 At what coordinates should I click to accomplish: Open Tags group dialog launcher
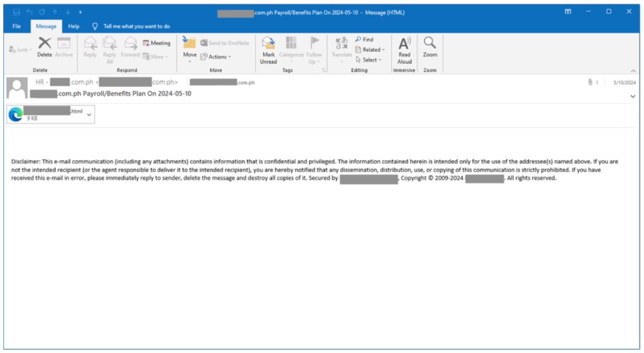coord(324,71)
